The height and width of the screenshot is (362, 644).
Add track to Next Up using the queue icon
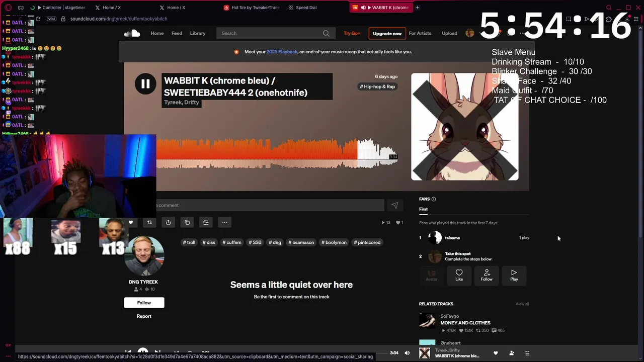pos(206,222)
